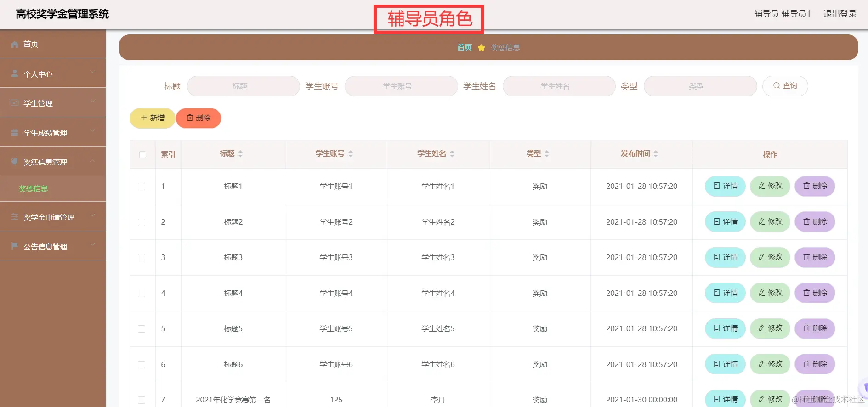Screen dimensions: 868x407
Task: Expand the 个人中心 menu chevron
Action: [92, 72]
